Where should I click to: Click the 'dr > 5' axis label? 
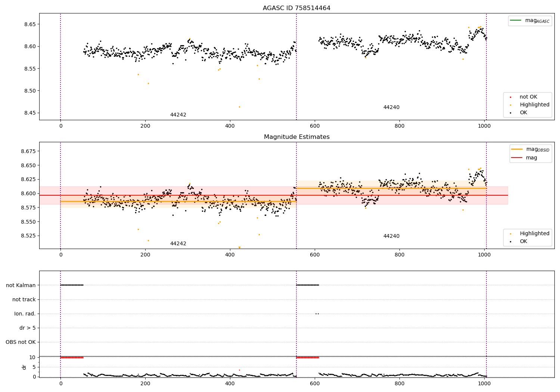coord(28,328)
